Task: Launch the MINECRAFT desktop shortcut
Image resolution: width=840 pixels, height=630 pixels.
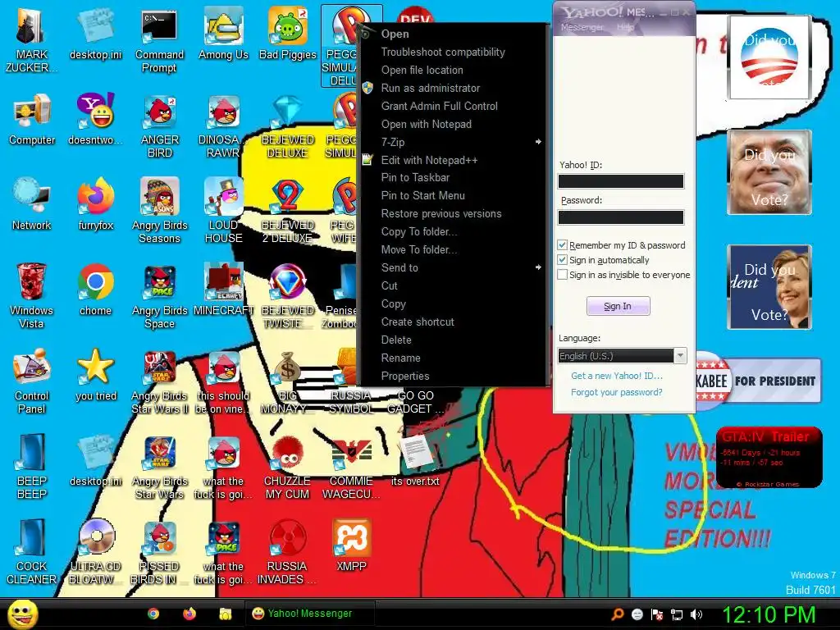Action: pos(223,290)
